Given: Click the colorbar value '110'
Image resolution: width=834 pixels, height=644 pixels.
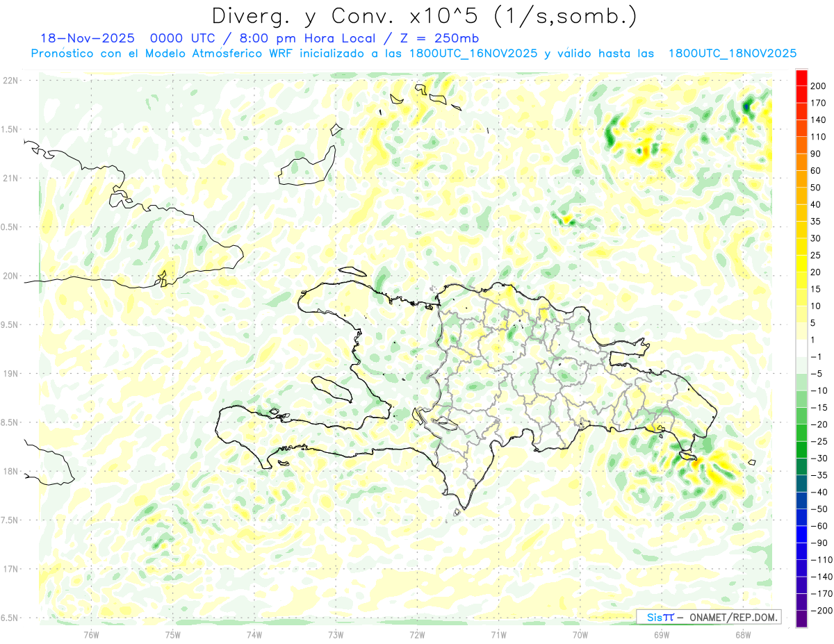Looking at the screenshot, I should (818, 137).
